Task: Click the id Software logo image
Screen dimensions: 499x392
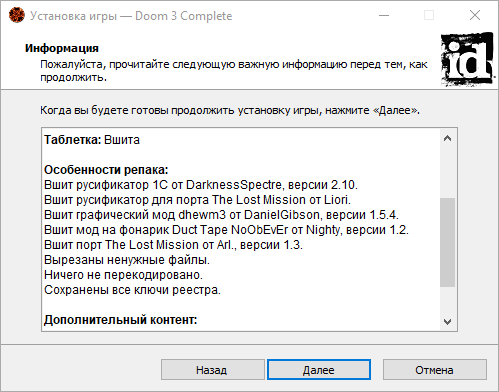Action: (x=467, y=59)
